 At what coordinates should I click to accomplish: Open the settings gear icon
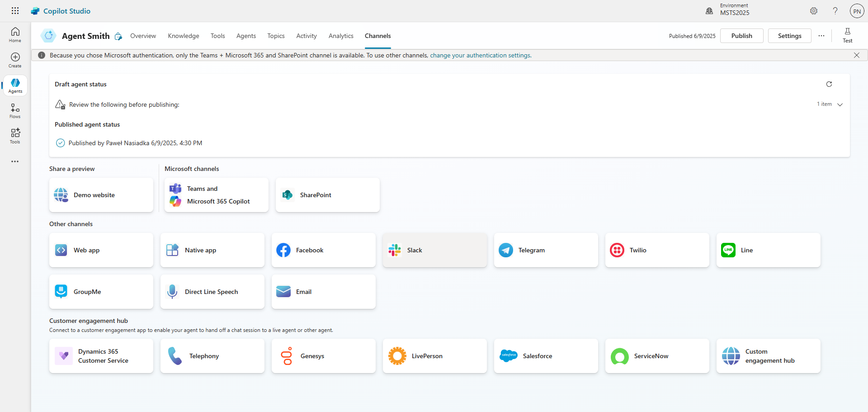(813, 11)
